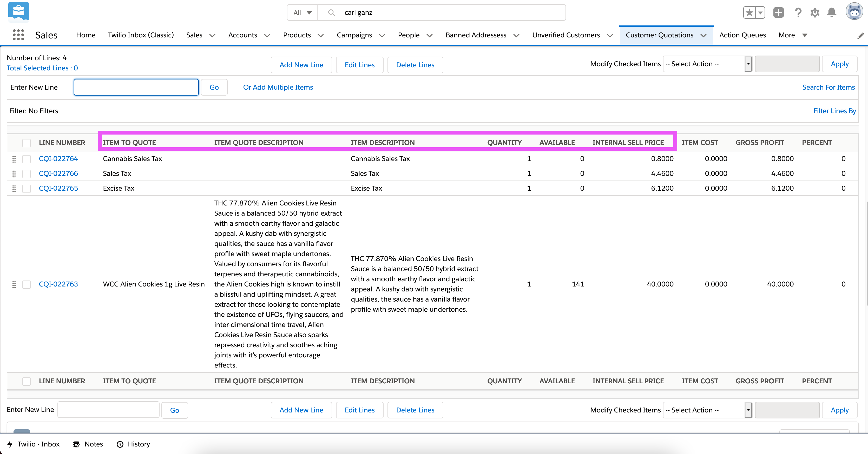
Task: Focus the top Enter New Line field
Action: click(x=136, y=87)
